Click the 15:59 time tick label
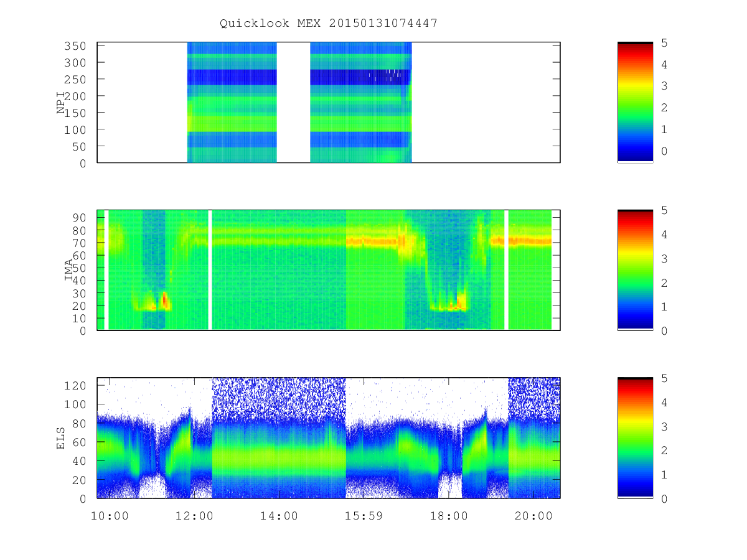The width and height of the screenshot is (747, 560). [364, 516]
